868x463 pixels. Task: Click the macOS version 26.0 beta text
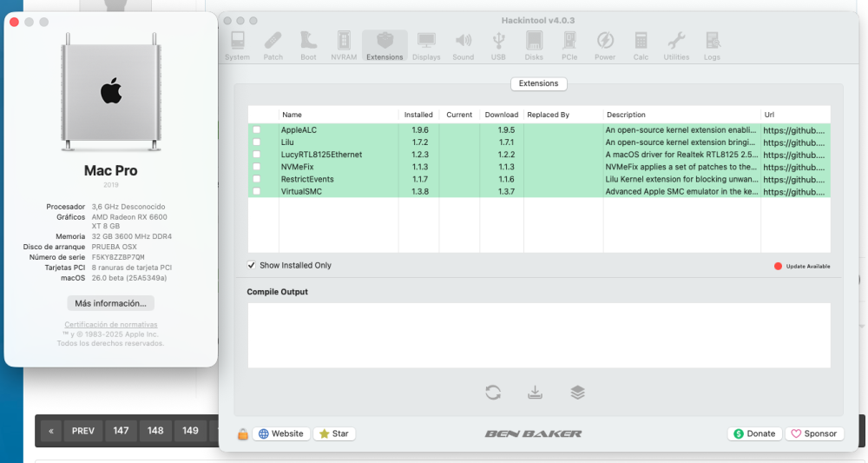coord(129,278)
